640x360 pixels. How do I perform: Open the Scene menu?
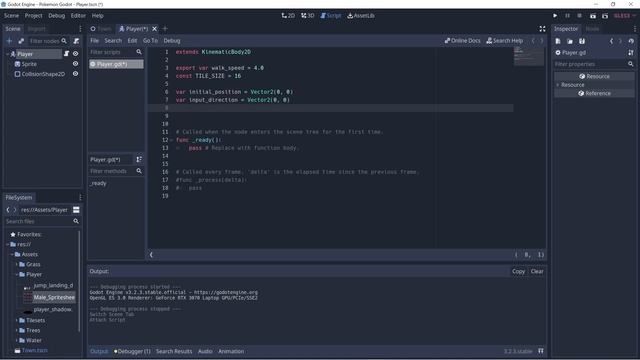tap(11, 16)
